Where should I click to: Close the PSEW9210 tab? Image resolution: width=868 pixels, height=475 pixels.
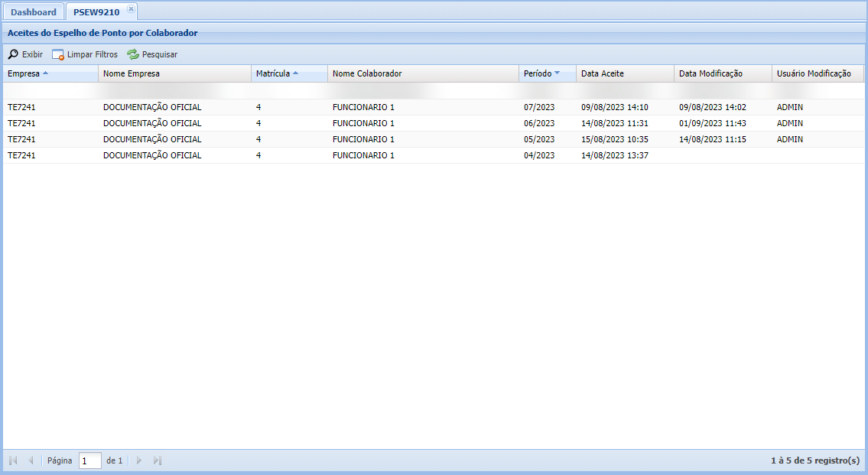[131, 8]
